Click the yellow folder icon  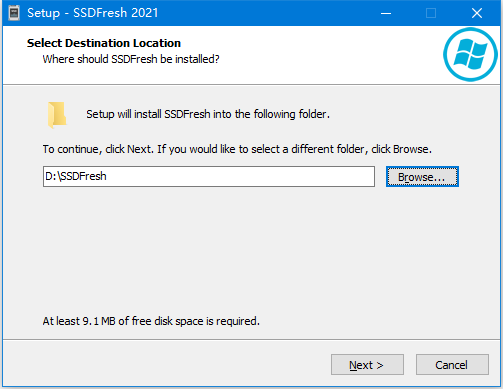[57, 115]
